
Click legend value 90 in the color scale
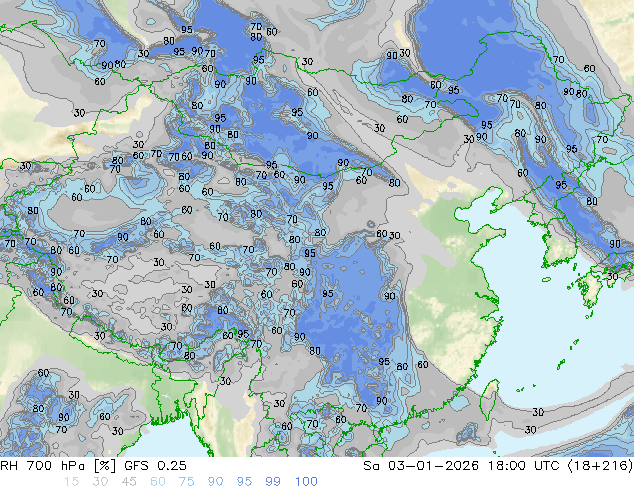coord(216,482)
